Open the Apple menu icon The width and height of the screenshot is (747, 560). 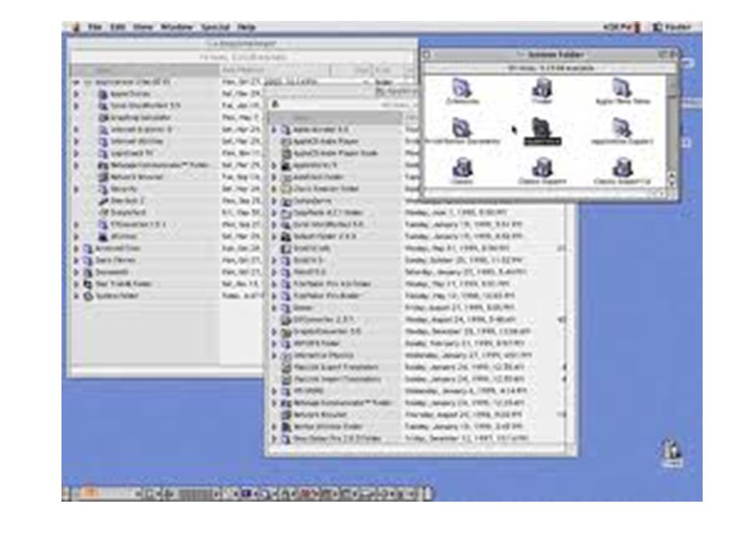[76, 27]
